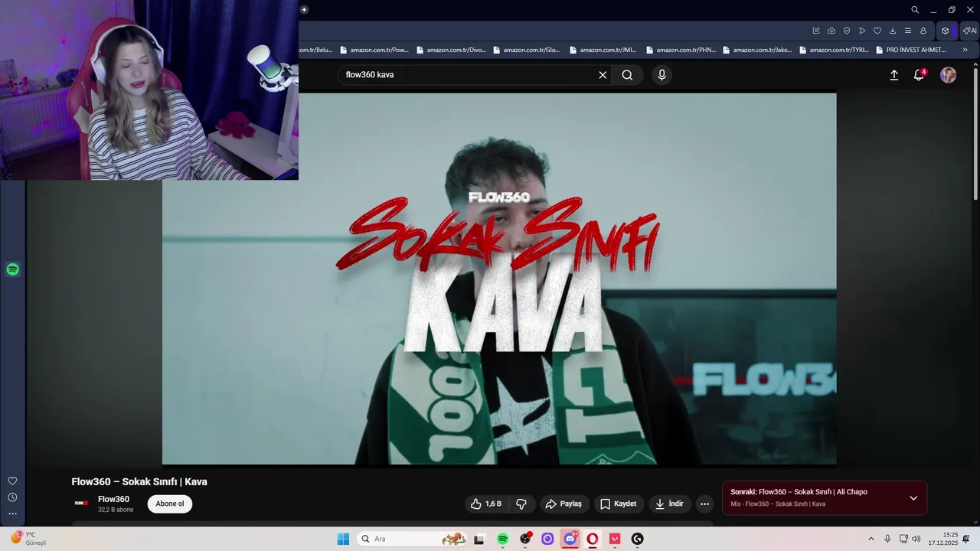Like the video showing 1,6 B
The height and width of the screenshot is (551, 980).
coord(485,504)
